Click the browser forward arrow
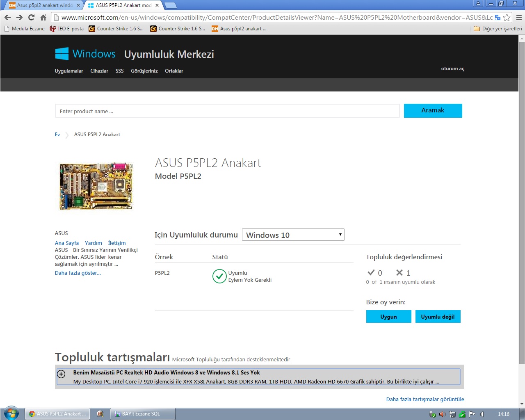 (x=19, y=17)
